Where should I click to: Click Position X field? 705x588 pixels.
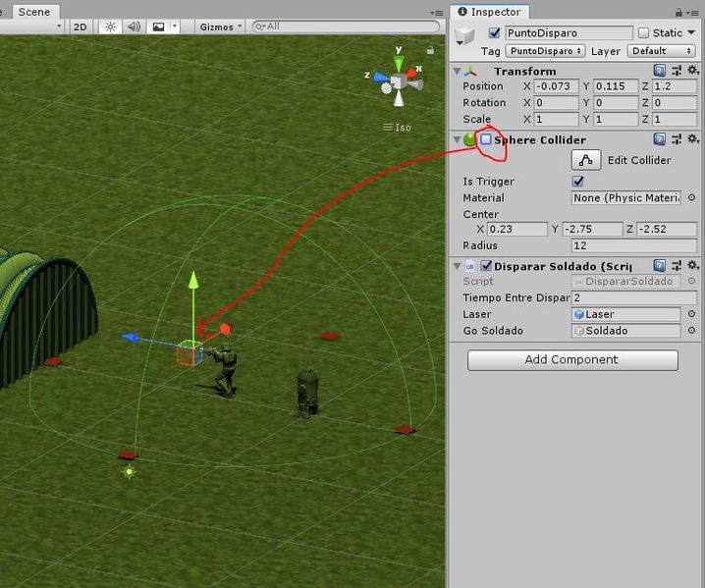[556, 85]
